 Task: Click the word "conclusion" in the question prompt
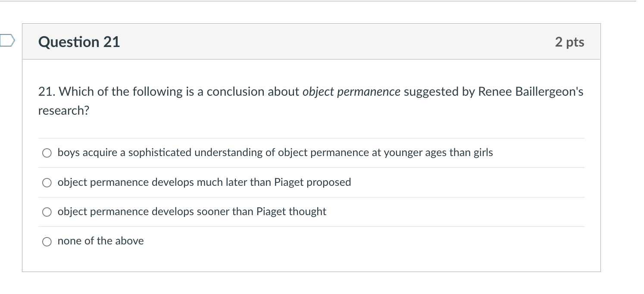[x=235, y=92]
